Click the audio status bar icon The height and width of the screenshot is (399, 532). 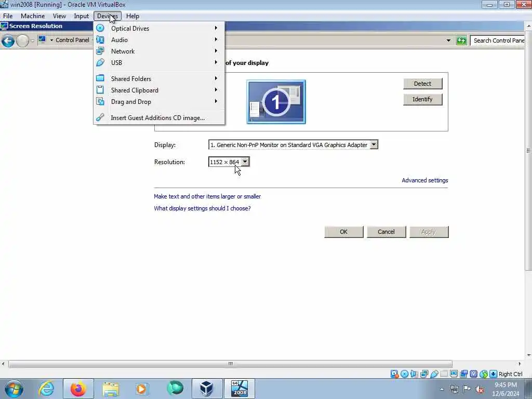[414, 374]
